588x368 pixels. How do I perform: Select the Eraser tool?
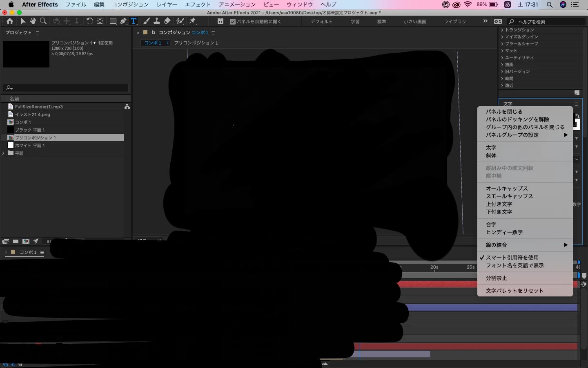167,21
